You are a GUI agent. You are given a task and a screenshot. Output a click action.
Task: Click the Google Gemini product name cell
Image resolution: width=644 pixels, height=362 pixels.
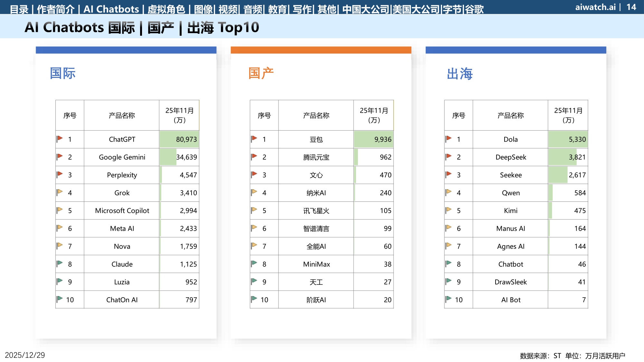122,157
